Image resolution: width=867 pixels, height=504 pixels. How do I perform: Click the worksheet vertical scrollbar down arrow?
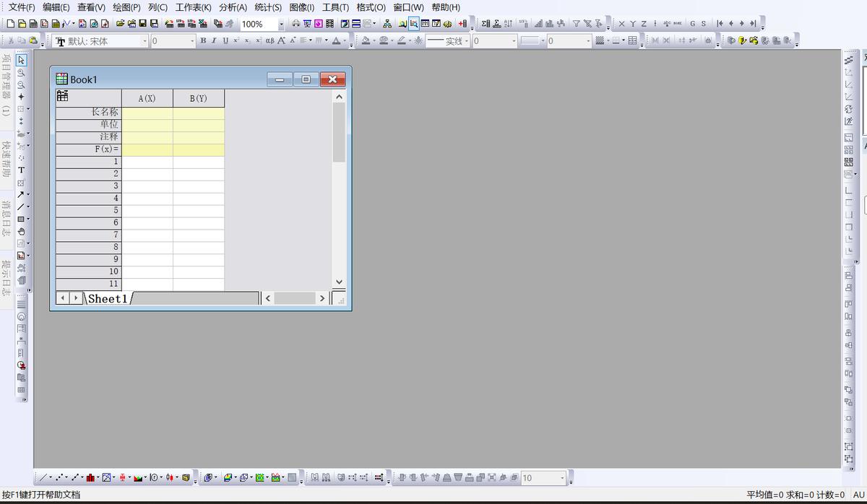click(x=339, y=282)
